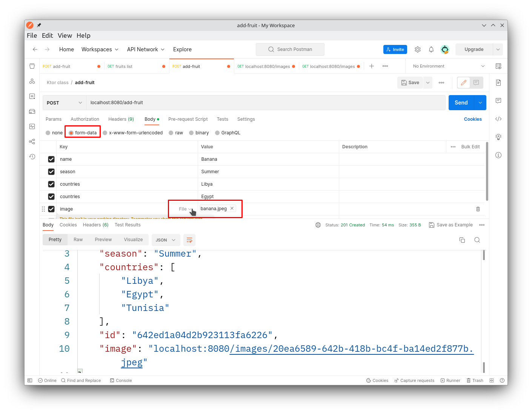
Task: Expand the Save button options arrow
Action: click(x=428, y=83)
